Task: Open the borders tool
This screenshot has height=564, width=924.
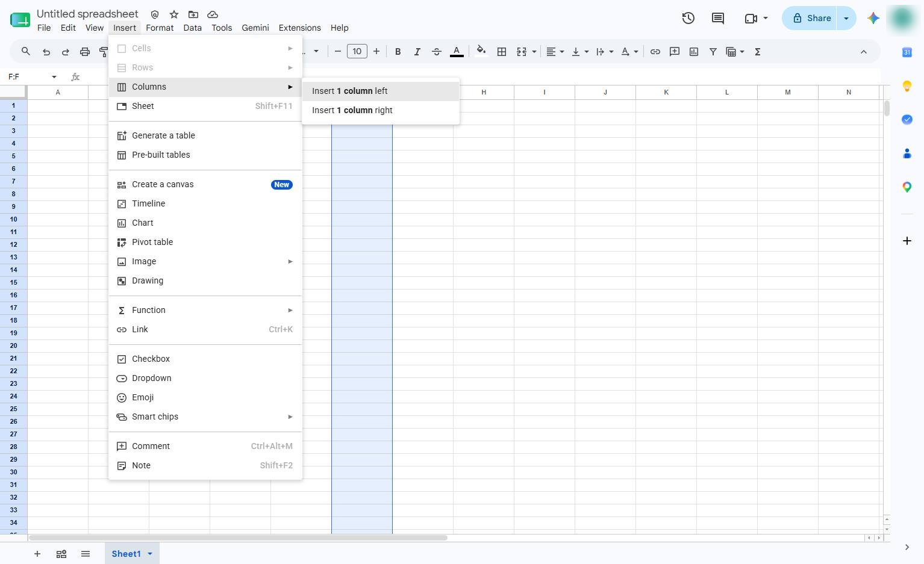Action: pos(501,52)
